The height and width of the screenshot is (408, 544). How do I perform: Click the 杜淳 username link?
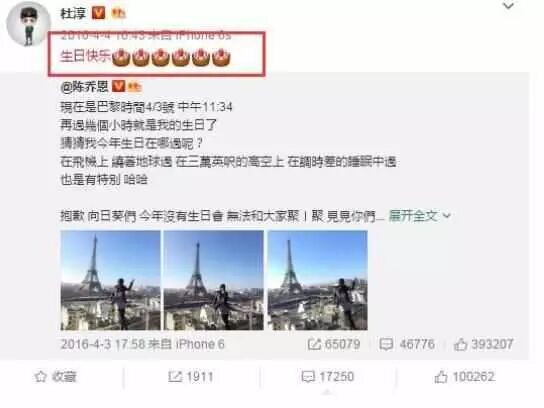point(73,14)
